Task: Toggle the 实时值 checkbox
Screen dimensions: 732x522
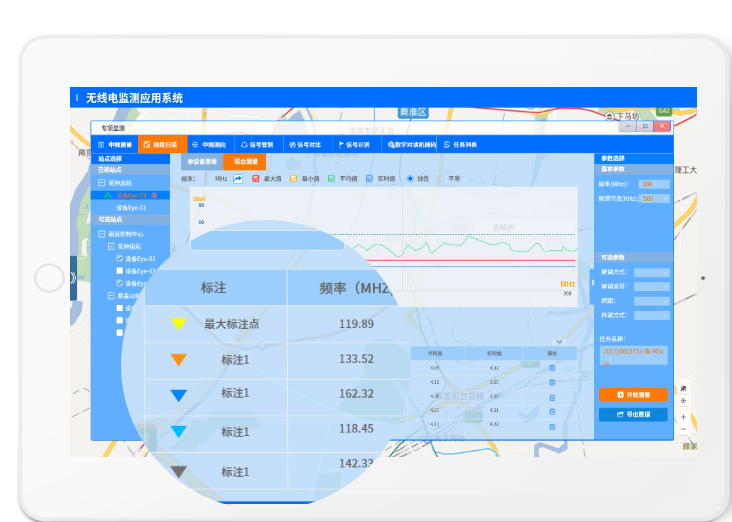Action: 369,179
